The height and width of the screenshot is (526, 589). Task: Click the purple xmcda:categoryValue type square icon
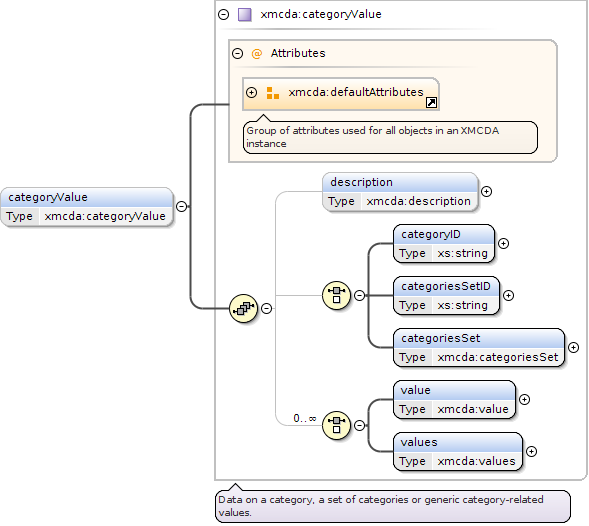tap(245, 15)
